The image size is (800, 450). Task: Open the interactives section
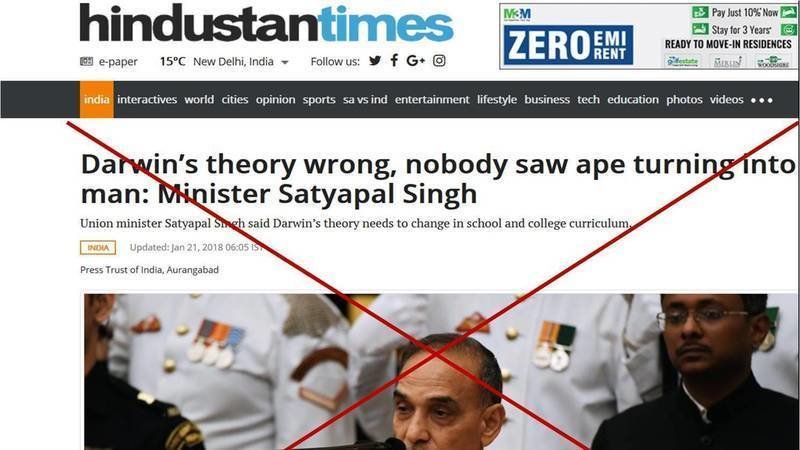coord(147,99)
